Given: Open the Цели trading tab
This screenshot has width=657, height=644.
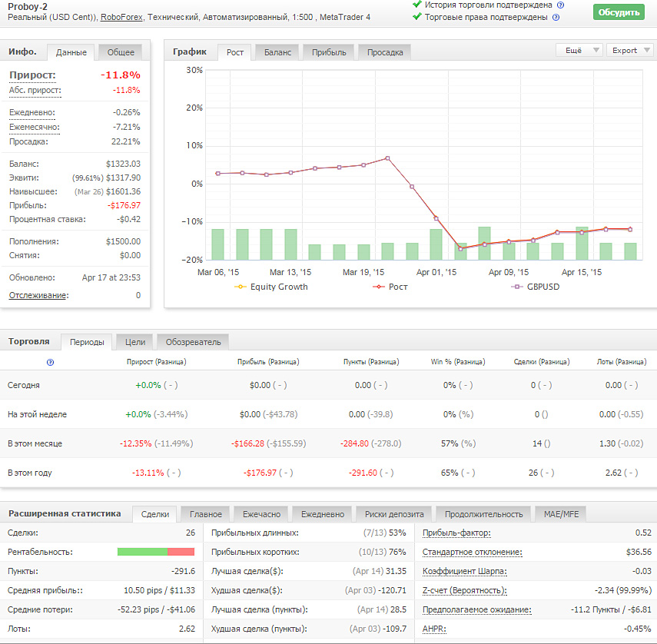Looking at the screenshot, I should [135, 342].
